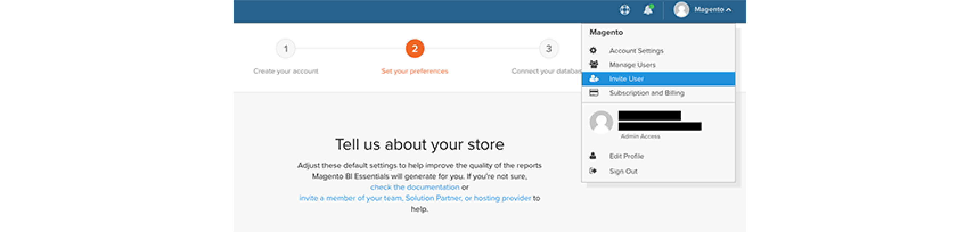This screenshot has height=232, width=980.
Task: Click the Invite User person-plus icon
Action: (x=594, y=79)
